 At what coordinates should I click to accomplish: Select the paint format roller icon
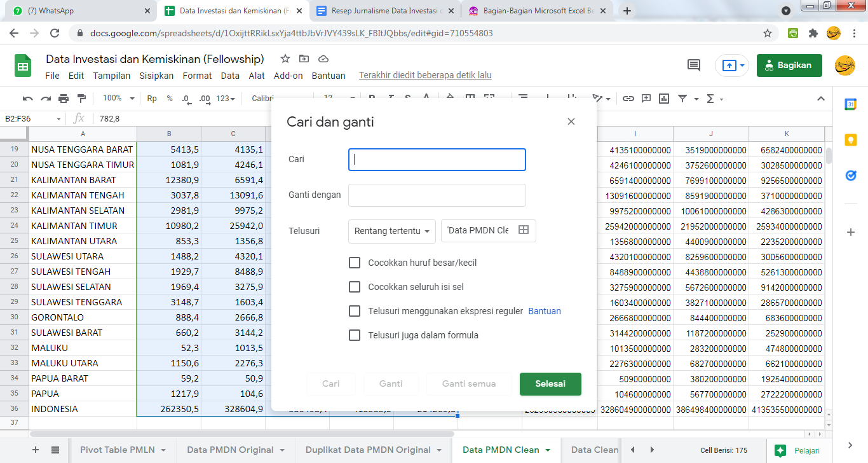click(81, 99)
